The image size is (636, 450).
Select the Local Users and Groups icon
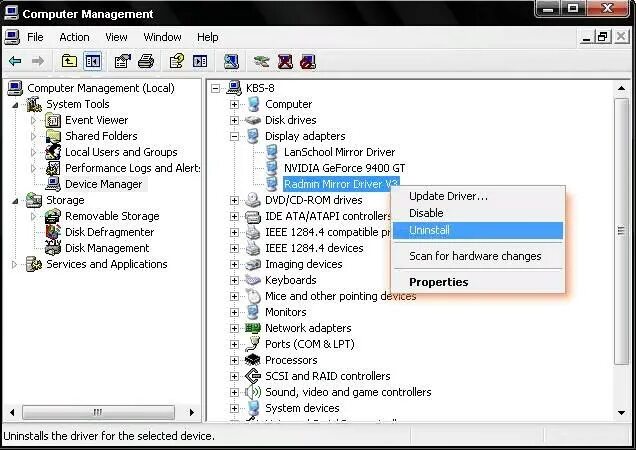pos(53,152)
